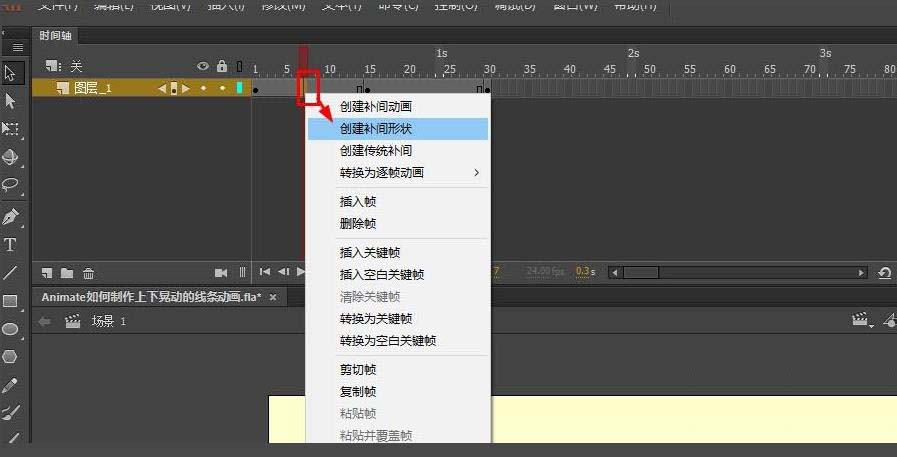The height and width of the screenshot is (457, 897).
Task: Click 场景 1 breadcrumb link
Action: [108, 321]
